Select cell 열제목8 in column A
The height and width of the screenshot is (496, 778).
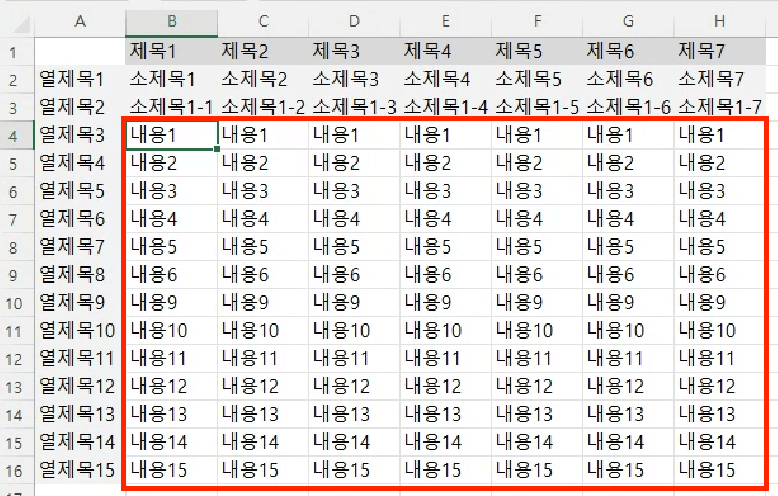click(80, 274)
